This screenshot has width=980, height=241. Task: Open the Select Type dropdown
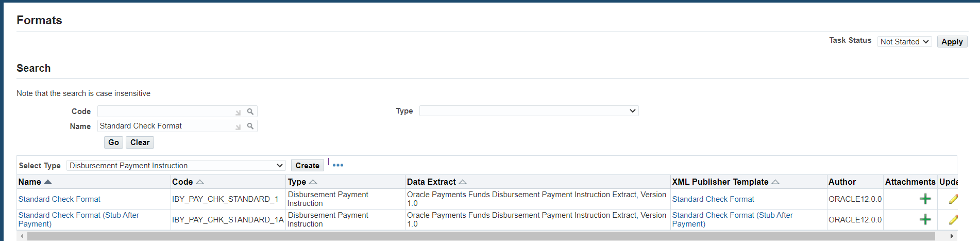[176, 166]
